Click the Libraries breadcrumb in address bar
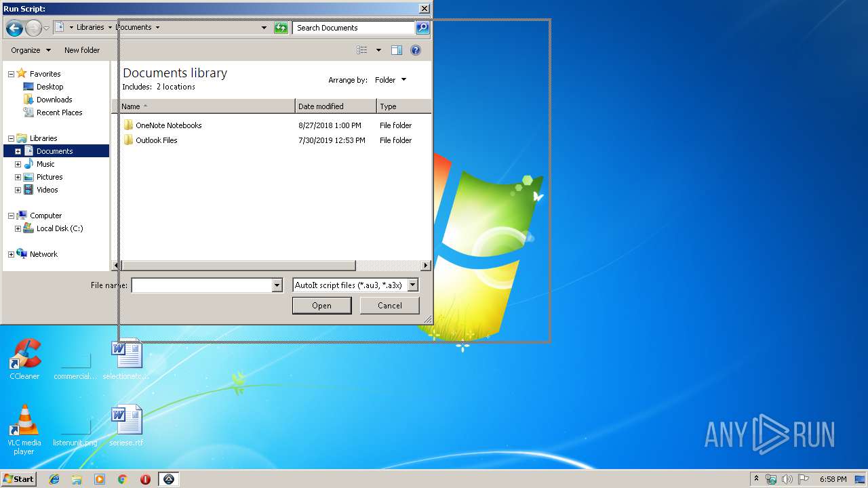The image size is (868, 488). click(90, 28)
